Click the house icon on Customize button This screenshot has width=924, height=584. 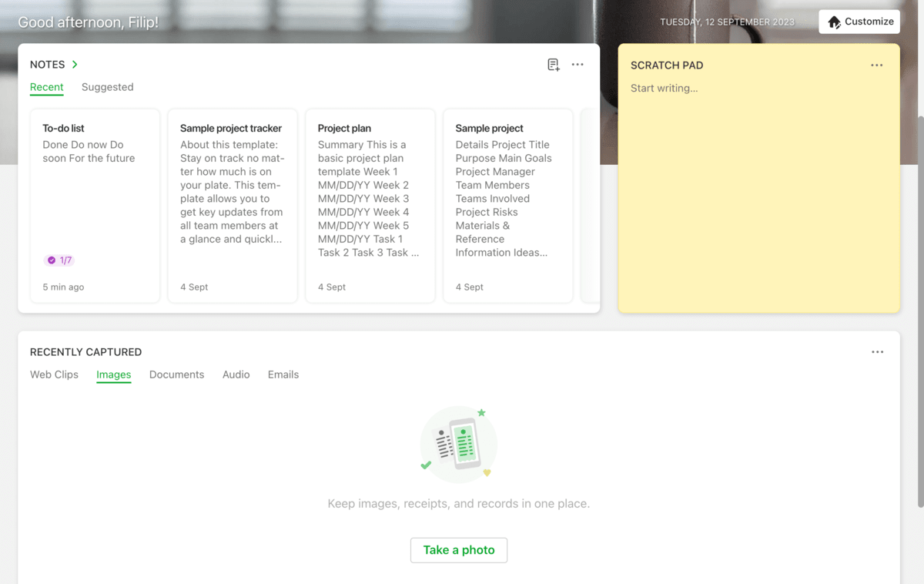834,22
